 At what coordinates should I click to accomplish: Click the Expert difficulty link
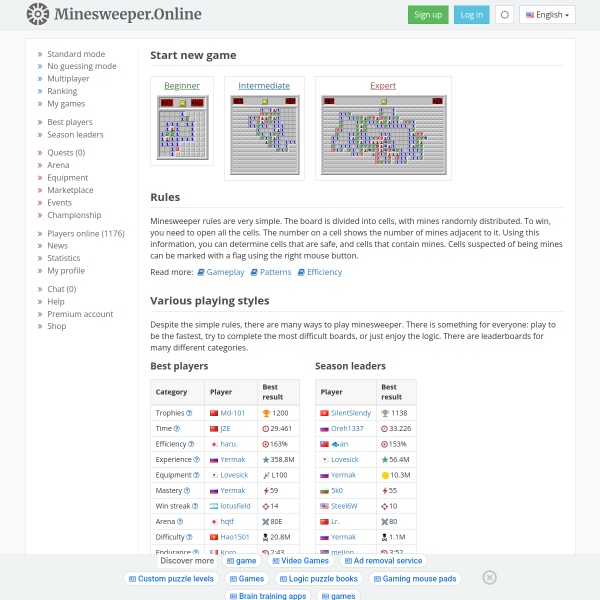coord(383,85)
